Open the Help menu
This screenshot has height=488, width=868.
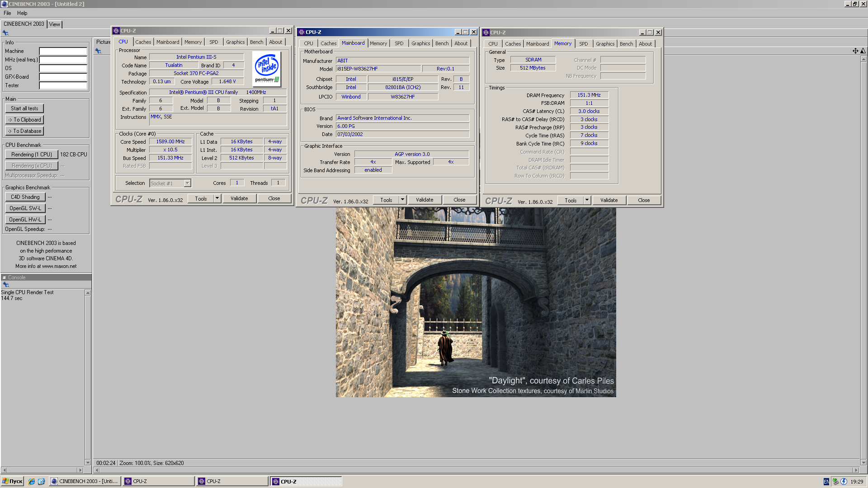tap(22, 13)
